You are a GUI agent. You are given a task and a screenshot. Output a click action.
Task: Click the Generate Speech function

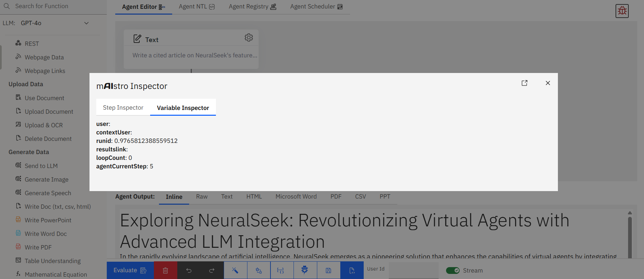click(x=48, y=193)
